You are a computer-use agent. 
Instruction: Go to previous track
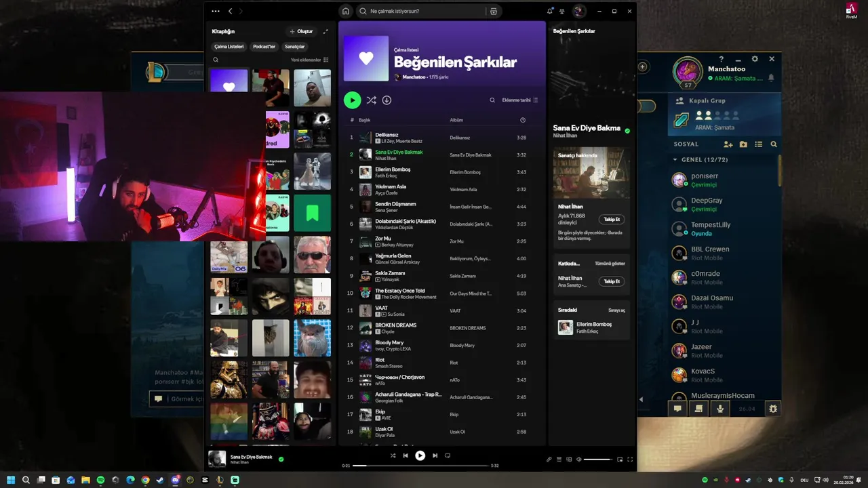pyautogui.click(x=406, y=455)
